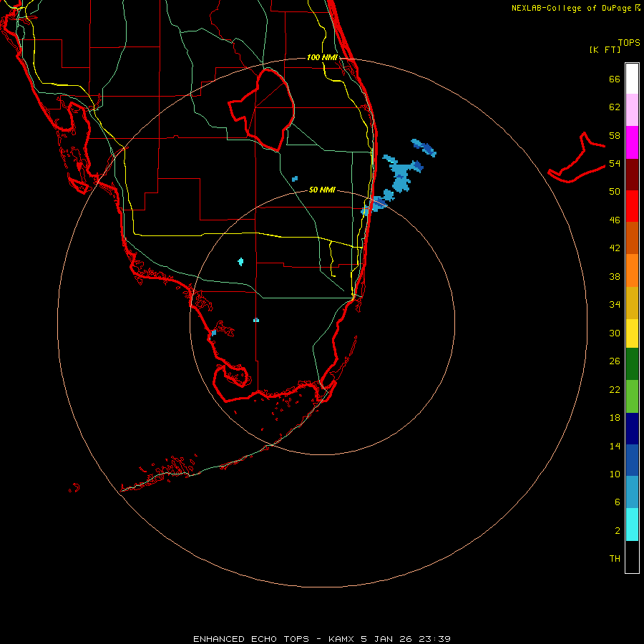This screenshot has height=644, width=644.
Task: Click the 50 NMI range ring label
Action: pos(322,190)
